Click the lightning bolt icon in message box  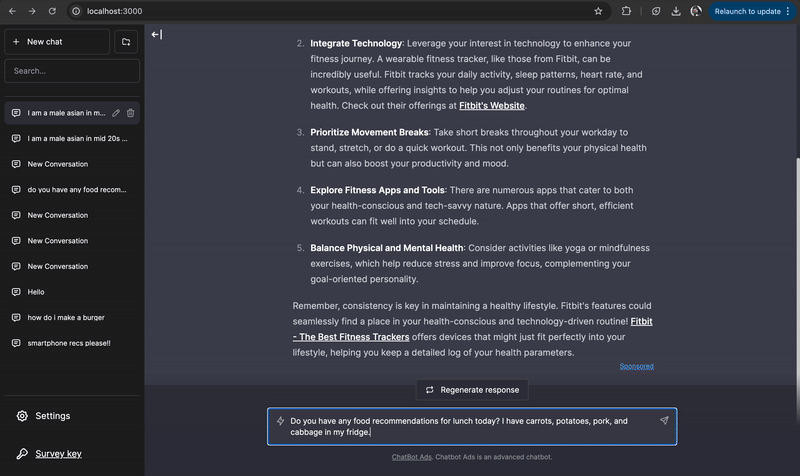281,421
